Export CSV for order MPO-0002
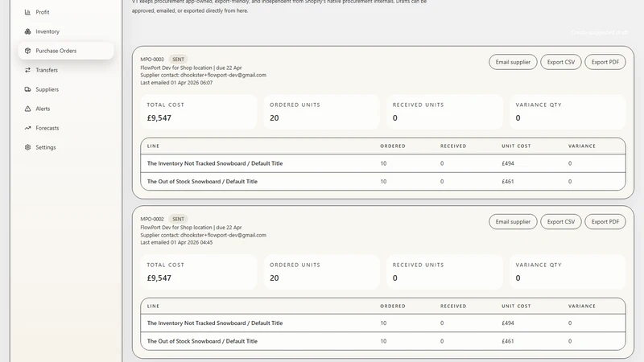The width and height of the screenshot is (644, 362). pos(560,222)
